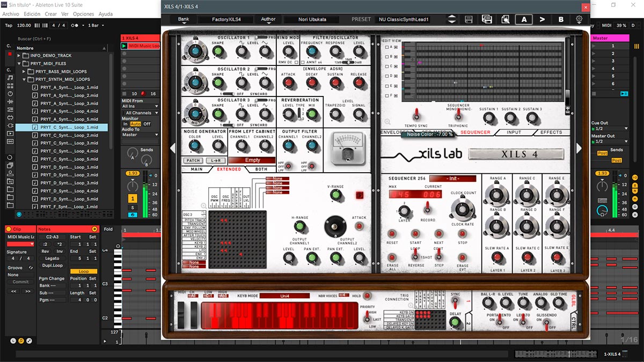
Task: Copy A to B with the arrow button
Action: pos(542,19)
